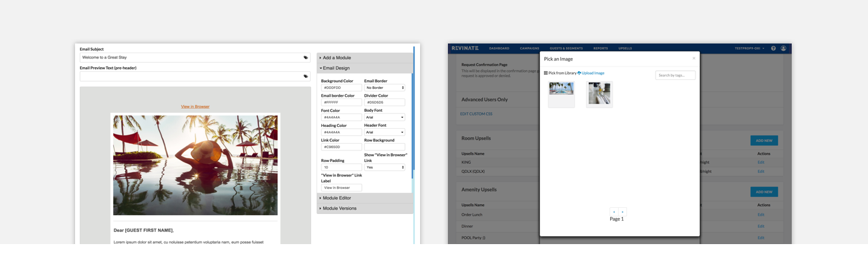Go to the next page of images
Viewport: 868px width, 261px height.
pyautogui.click(x=622, y=211)
